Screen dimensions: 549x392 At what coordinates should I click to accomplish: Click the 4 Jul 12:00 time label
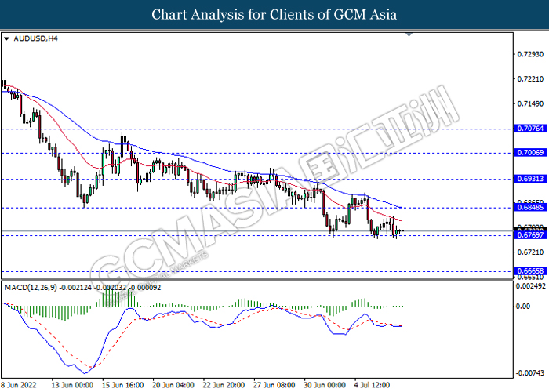372,385
